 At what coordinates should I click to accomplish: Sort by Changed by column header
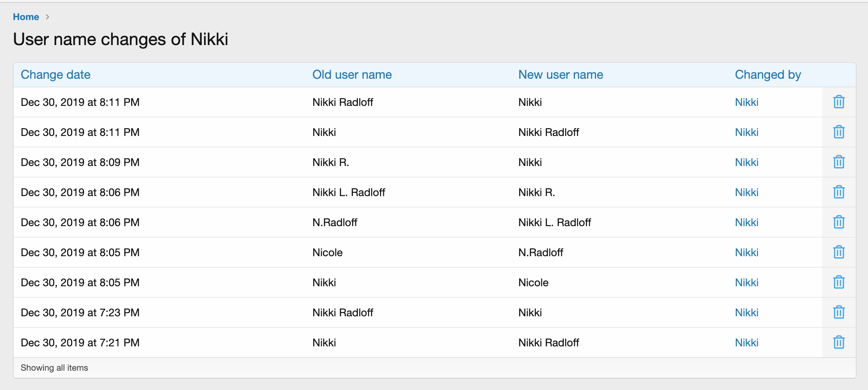click(x=768, y=75)
